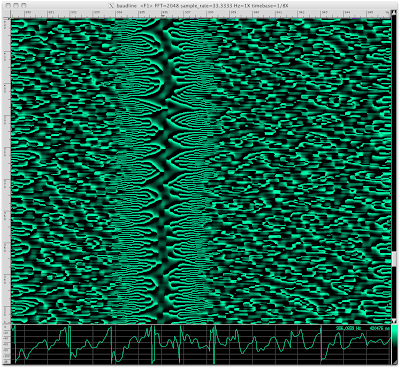Click the vertical scrollbar thumb
This screenshot has height=368, width=400.
[x=395, y=259]
